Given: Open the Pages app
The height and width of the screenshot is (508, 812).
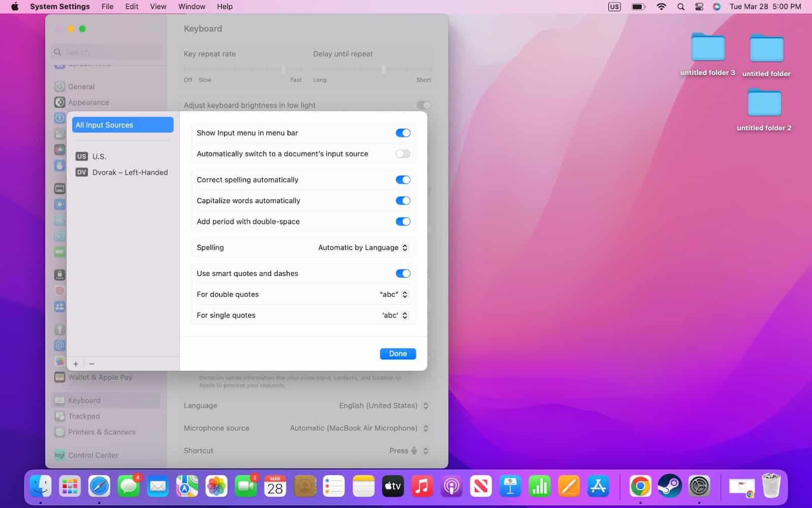Looking at the screenshot, I should [568, 486].
